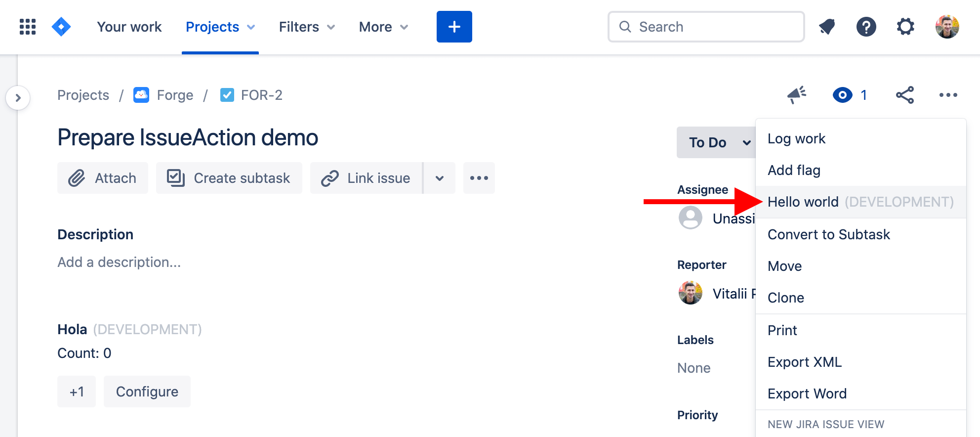Click the share issue icon
The image size is (980, 437).
pos(904,95)
